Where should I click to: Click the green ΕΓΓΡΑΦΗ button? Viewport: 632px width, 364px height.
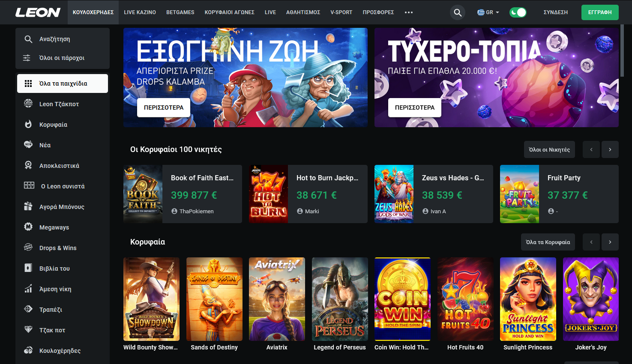[x=600, y=12]
